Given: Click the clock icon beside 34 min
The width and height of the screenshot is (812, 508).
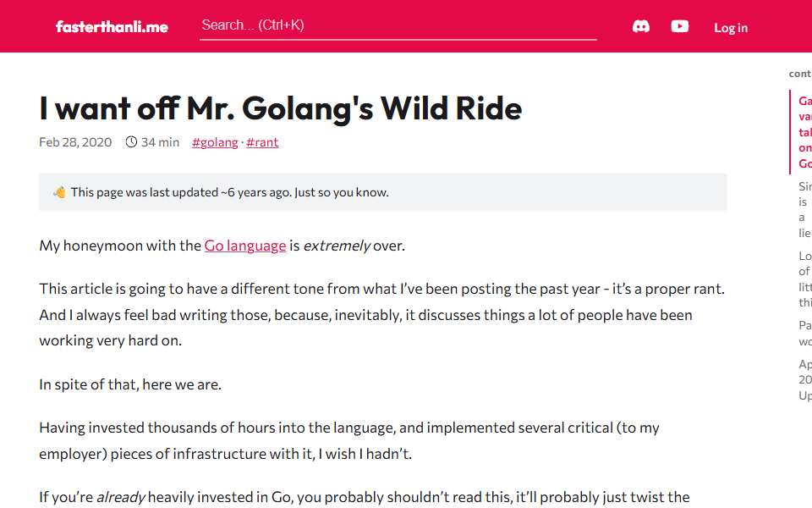Looking at the screenshot, I should [131, 142].
